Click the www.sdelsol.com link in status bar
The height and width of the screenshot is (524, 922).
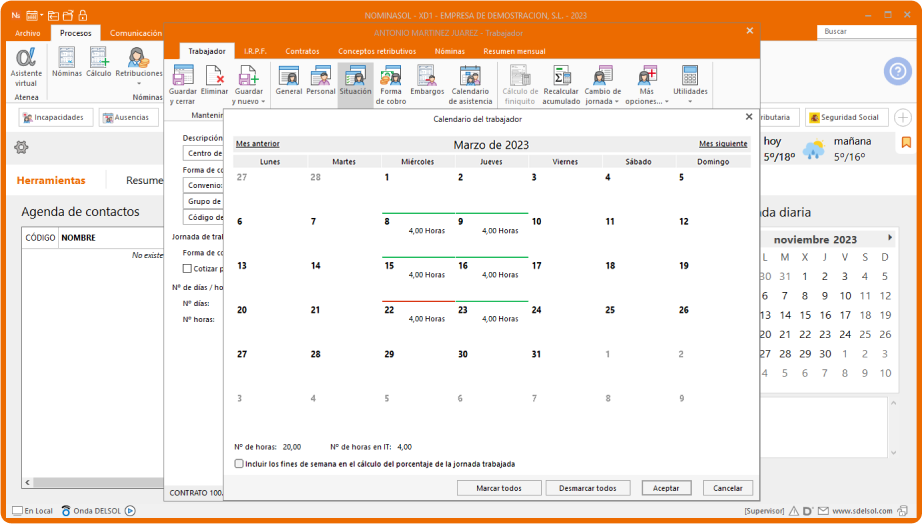(x=862, y=510)
